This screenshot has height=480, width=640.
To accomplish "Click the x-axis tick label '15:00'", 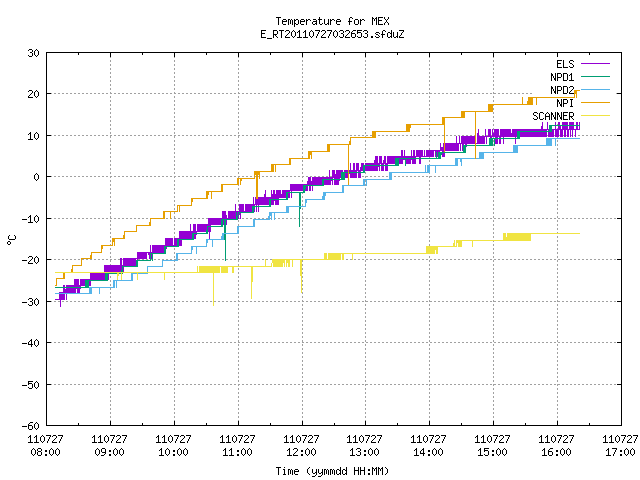I will tap(492, 452).
